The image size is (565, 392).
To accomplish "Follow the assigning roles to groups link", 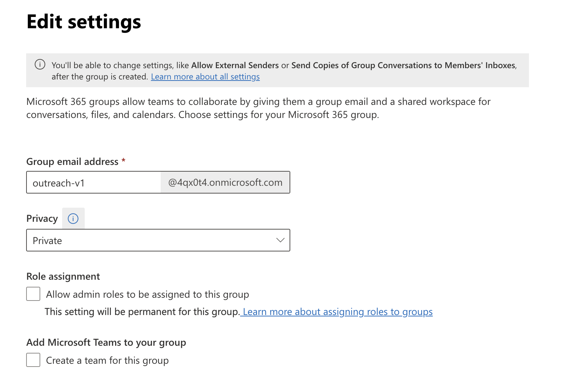I will click(x=338, y=312).
